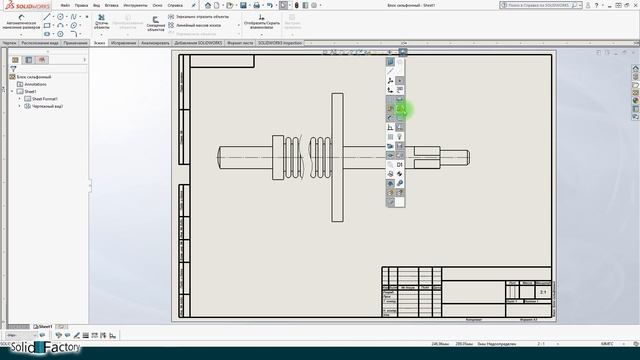This screenshot has height=360, width=640.
Task: Open the PropertyManager tab in left panel
Action: tap(29, 60)
